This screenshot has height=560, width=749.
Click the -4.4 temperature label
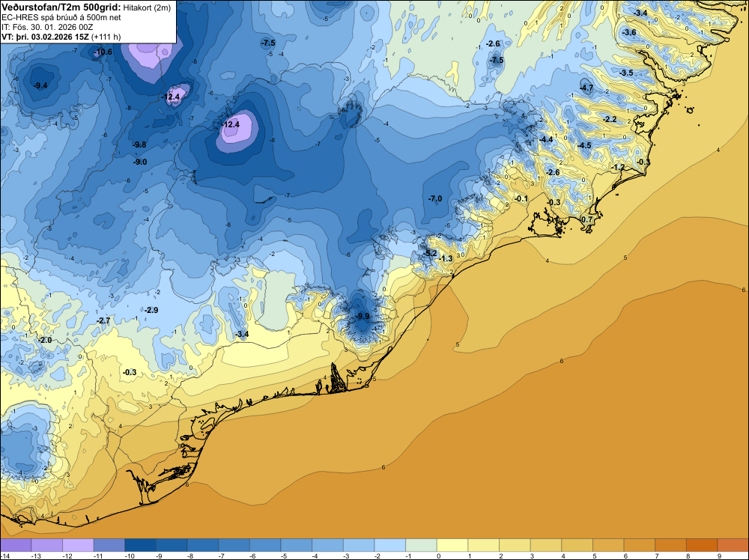click(546, 140)
